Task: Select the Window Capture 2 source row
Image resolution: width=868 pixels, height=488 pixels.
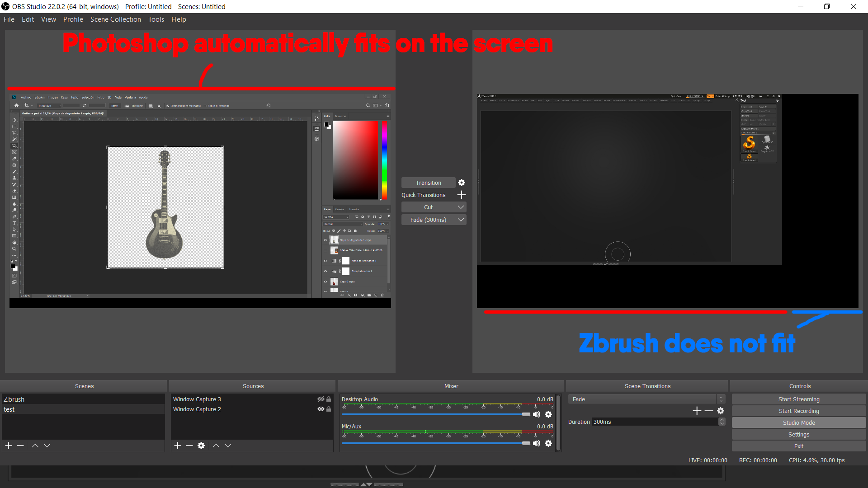Action: click(252, 409)
